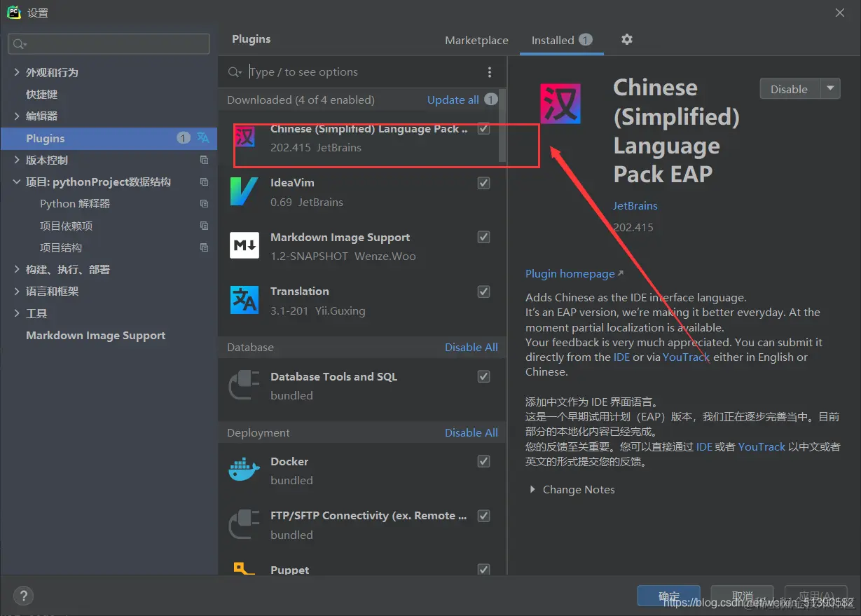The width and height of the screenshot is (861, 616).
Task: Expand the 工具 tree node
Action: tap(17, 313)
